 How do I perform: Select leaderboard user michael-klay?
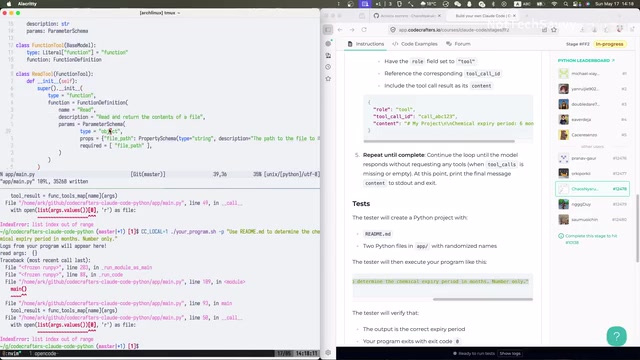pos(592,73)
